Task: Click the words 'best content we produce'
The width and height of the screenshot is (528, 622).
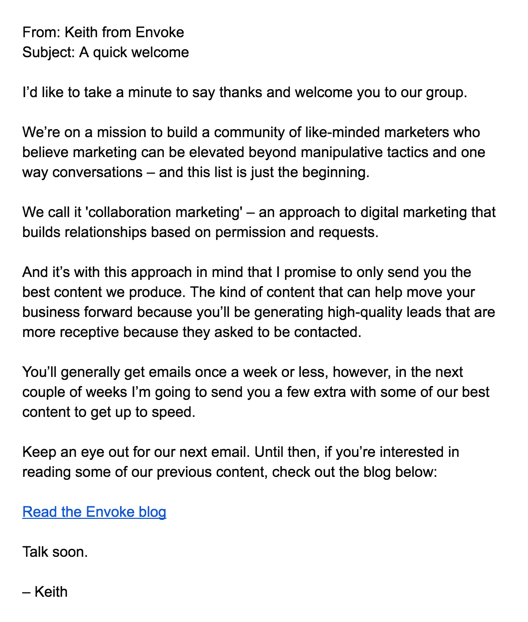Action: tap(103, 292)
